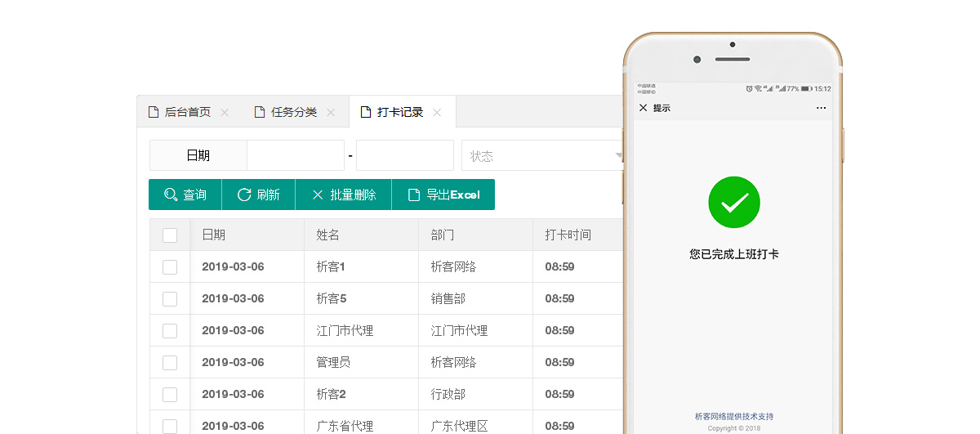Switch to the 后台首页 tab
Screen dimensions: 980x434
(189, 112)
